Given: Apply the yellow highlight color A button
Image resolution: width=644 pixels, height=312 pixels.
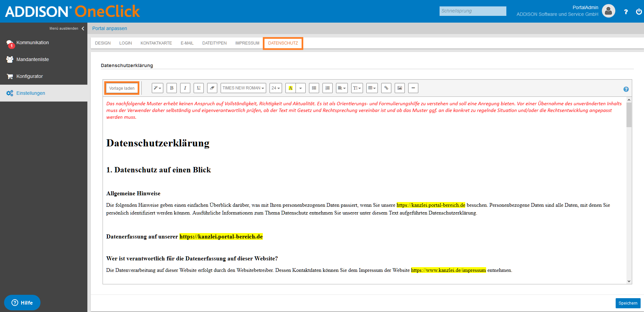Looking at the screenshot, I should (x=290, y=88).
